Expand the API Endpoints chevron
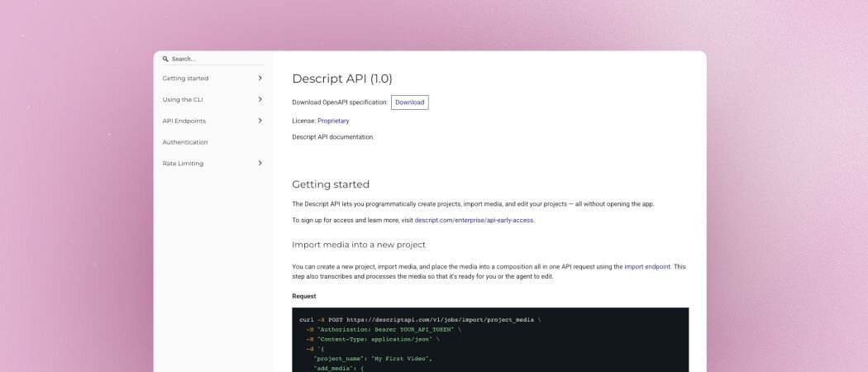868x372 pixels. click(x=260, y=121)
